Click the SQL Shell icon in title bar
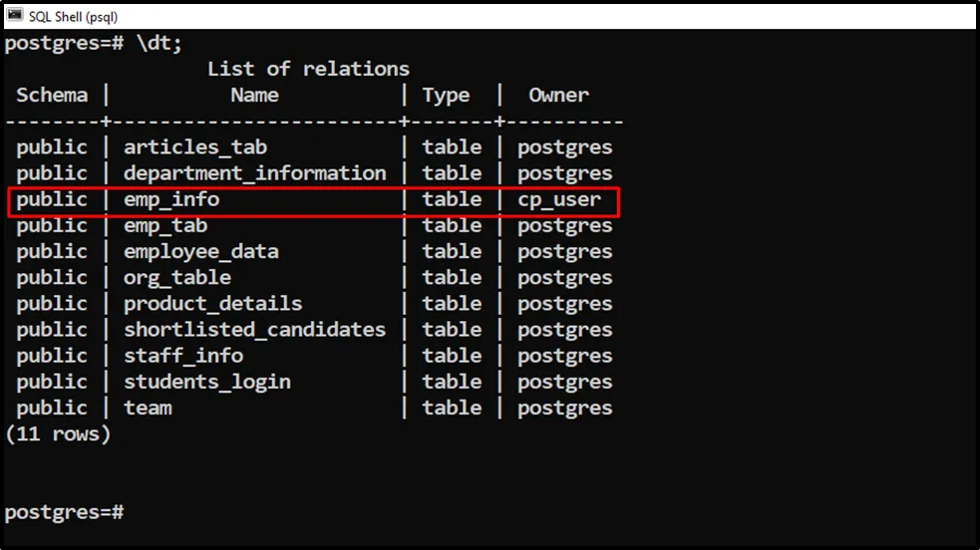 [14, 15]
